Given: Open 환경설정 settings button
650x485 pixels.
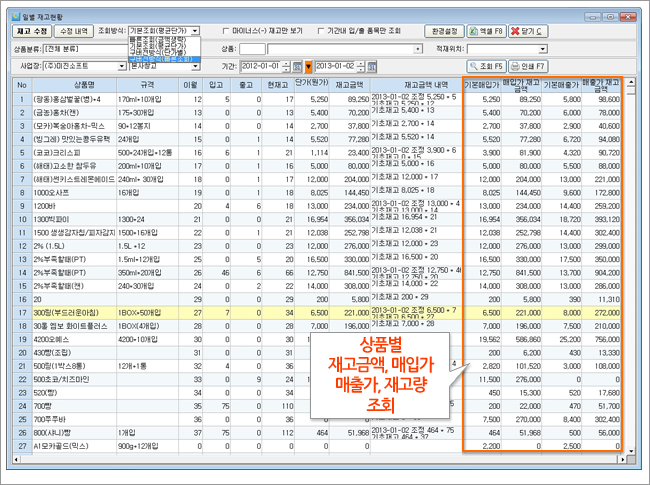Looking at the screenshot, I should [x=444, y=31].
